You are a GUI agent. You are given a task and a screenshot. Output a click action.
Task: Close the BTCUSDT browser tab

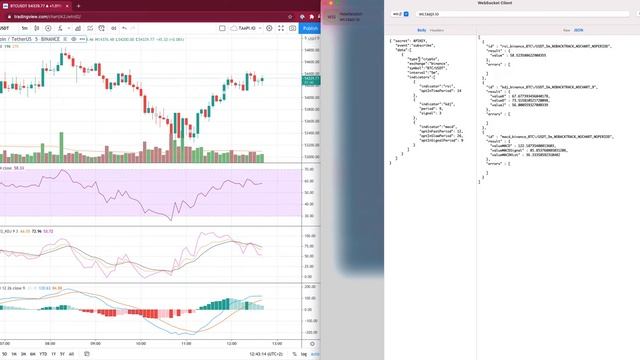(67, 6)
